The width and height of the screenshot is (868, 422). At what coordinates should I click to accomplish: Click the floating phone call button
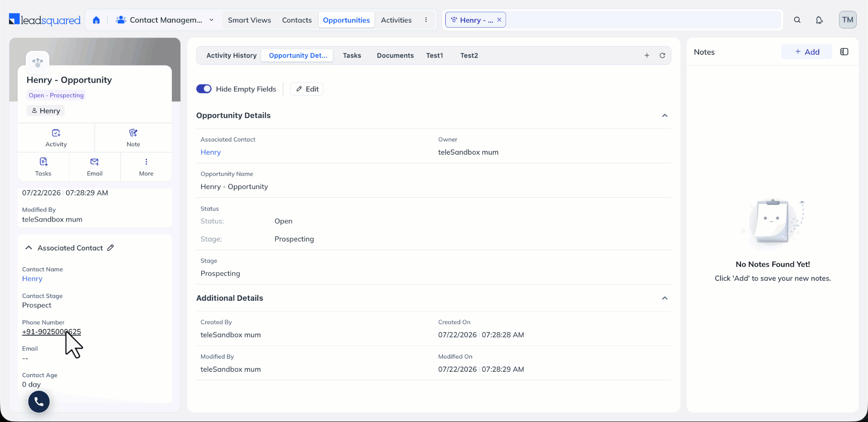pyautogui.click(x=39, y=402)
